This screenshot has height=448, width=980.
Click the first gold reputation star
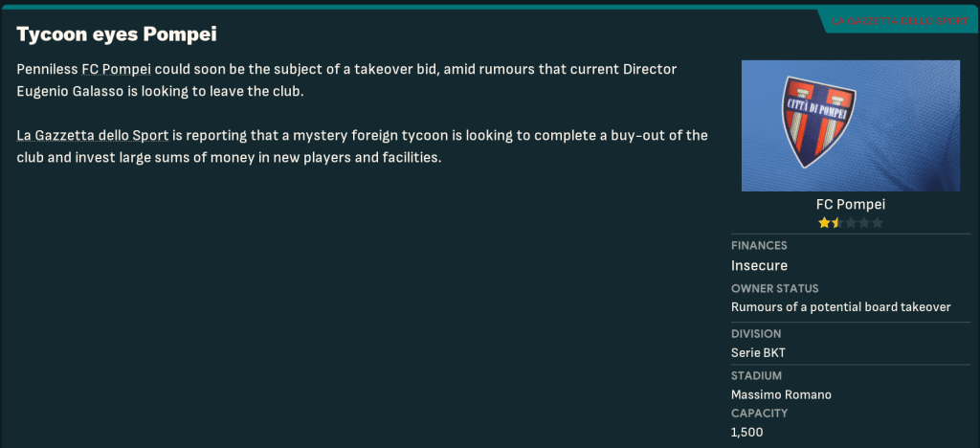click(823, 223)
